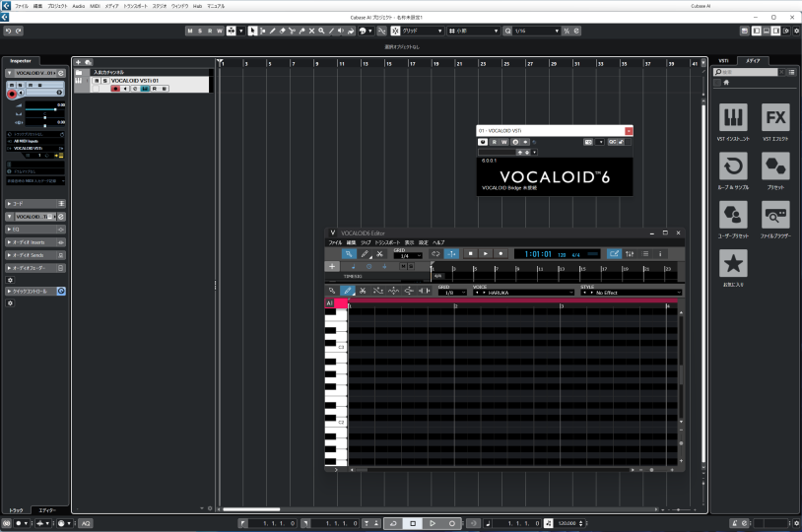Click the info icon in VOCALOID6 Editor
The width and height of the screenshot is (802, 532).
660,254
